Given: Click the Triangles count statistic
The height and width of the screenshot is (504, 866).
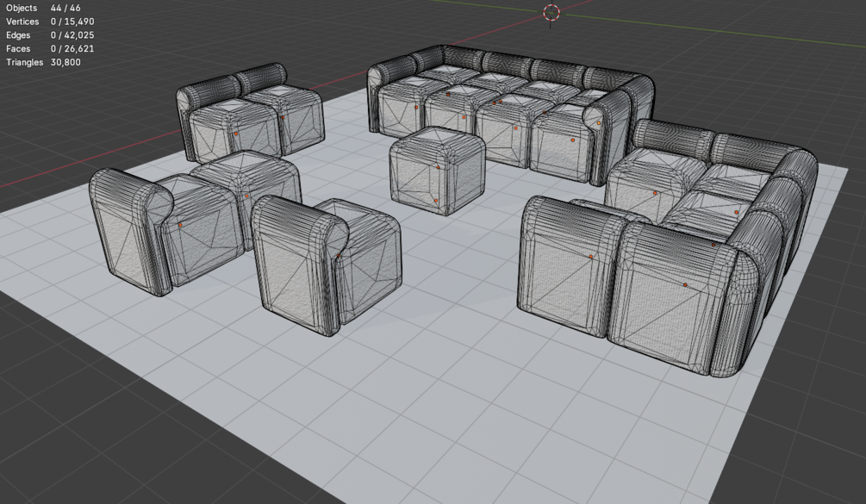Looking at the screenshot, I should pyautogui.click(x=43, y=62).
